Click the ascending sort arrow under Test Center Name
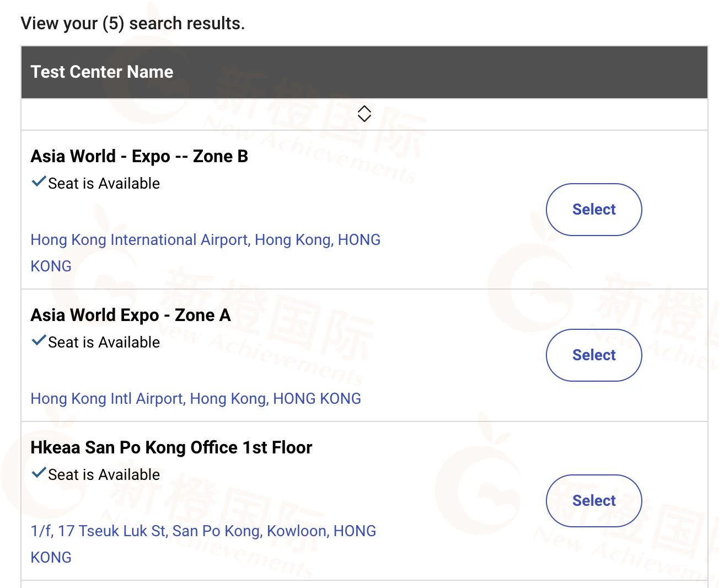This screenshot has height=588, width=719. tap(364, 109)
